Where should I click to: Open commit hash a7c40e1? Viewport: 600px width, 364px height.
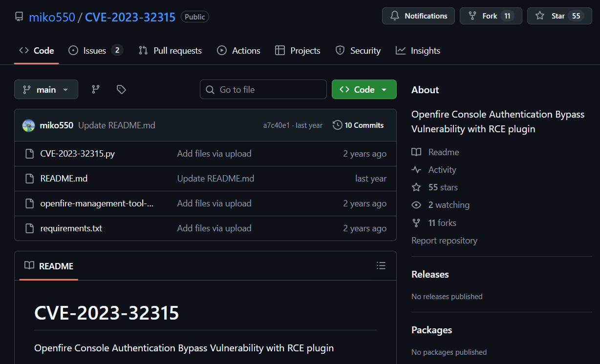pyautogui.click(x=276, y=125)
